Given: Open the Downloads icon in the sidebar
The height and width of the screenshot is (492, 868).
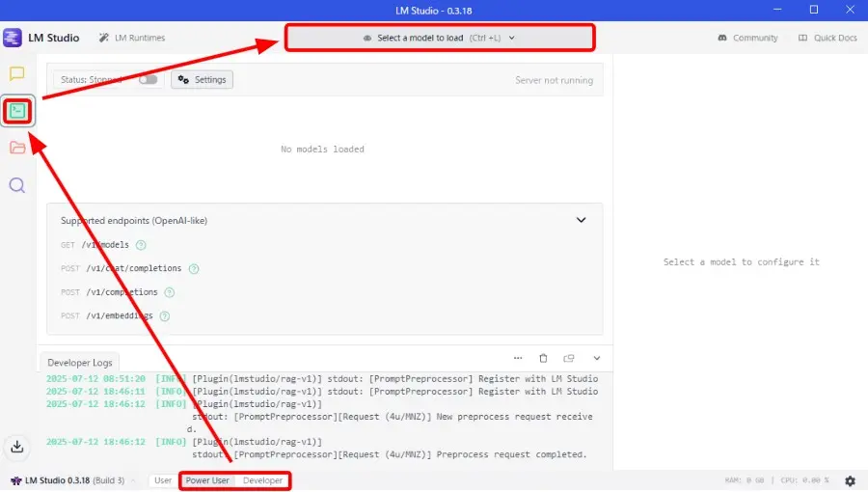Looking at the screenshot, I should [17, 446].
